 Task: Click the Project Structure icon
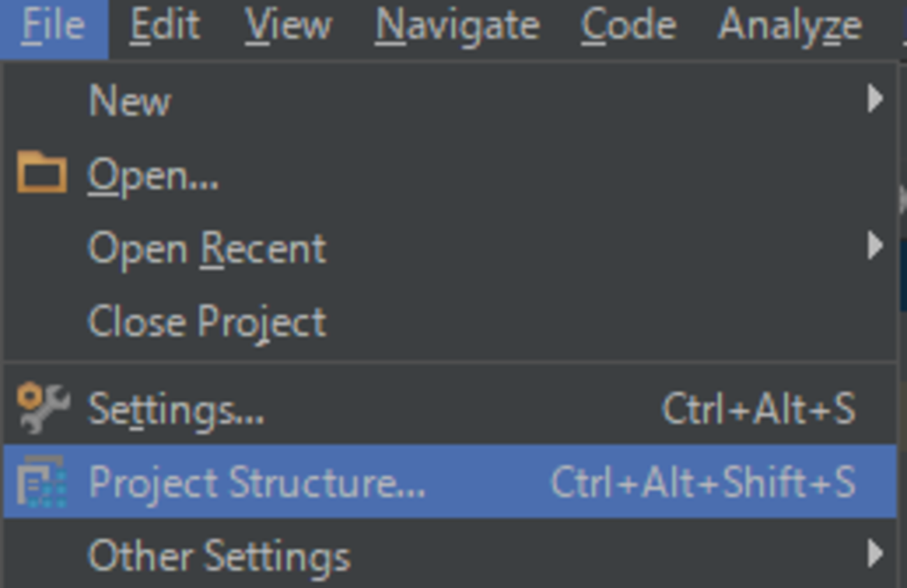41,481
